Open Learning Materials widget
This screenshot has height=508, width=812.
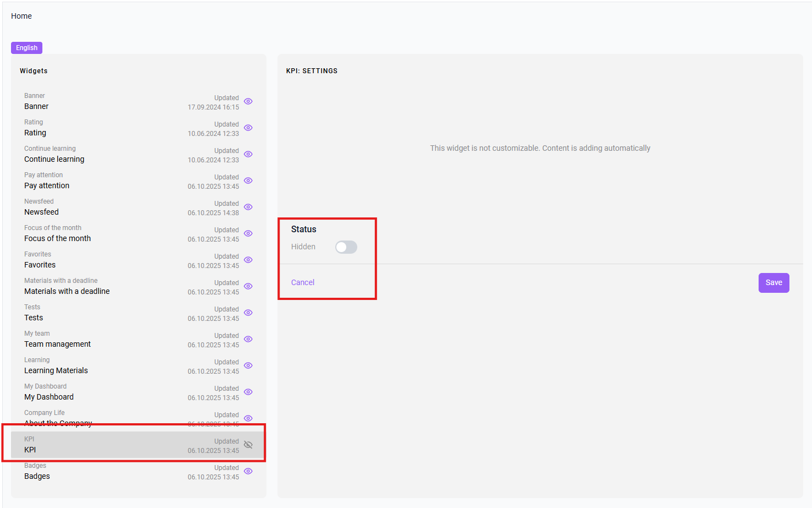pyautogui.click(x=138, y=365)
